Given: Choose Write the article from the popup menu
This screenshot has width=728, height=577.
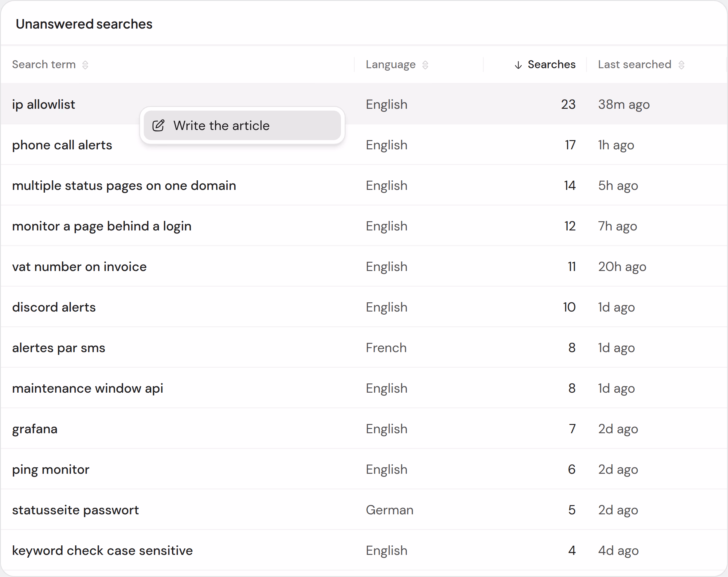Looking at the screenshot, I should click(x=242, y=126).
